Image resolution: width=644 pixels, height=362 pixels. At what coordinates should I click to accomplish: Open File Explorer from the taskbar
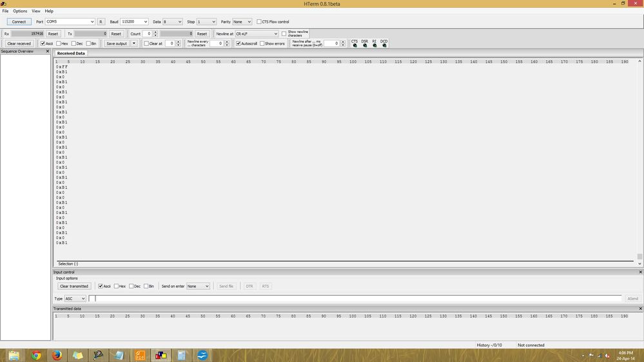click(14, 355)
